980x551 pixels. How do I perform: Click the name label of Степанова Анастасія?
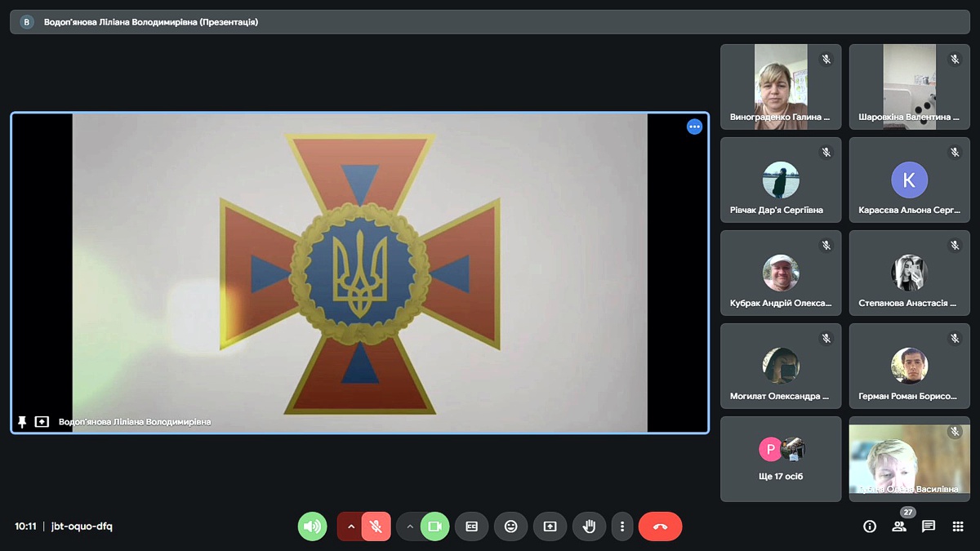[x=908, y=303]
